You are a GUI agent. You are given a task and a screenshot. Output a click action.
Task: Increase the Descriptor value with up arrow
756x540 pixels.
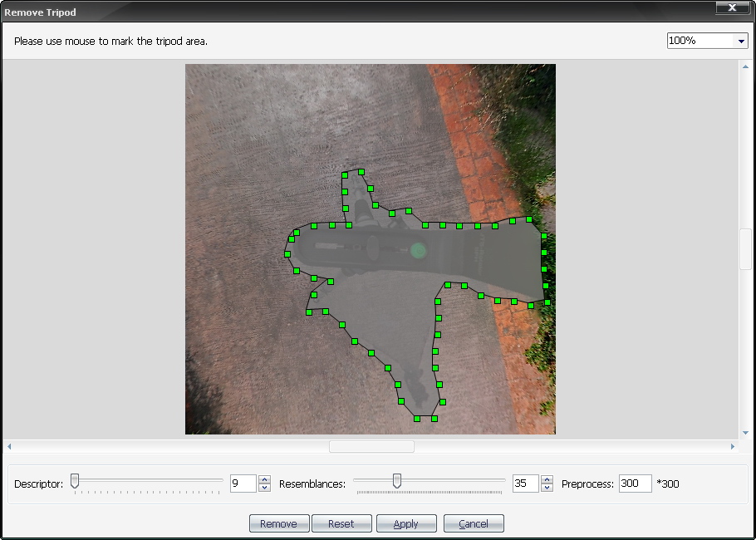(264, 479)
